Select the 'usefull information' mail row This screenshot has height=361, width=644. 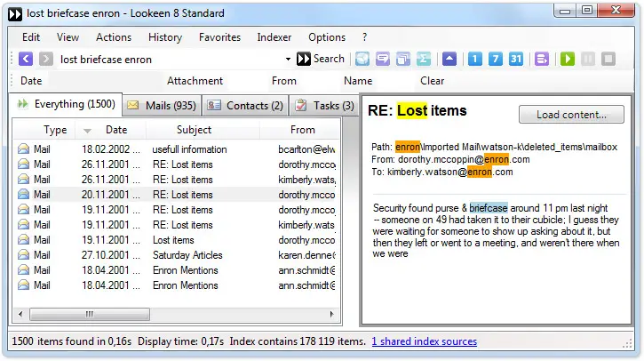pyautogui.click(x=177, y=149)
